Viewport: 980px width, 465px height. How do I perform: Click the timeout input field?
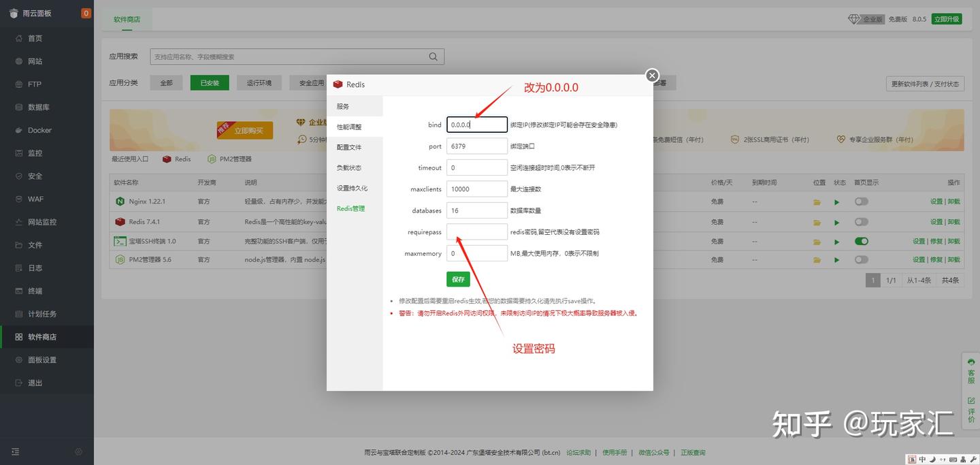(477, 167)
